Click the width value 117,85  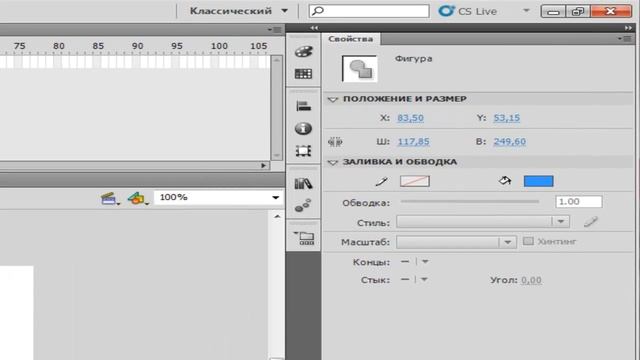point(413,142)
